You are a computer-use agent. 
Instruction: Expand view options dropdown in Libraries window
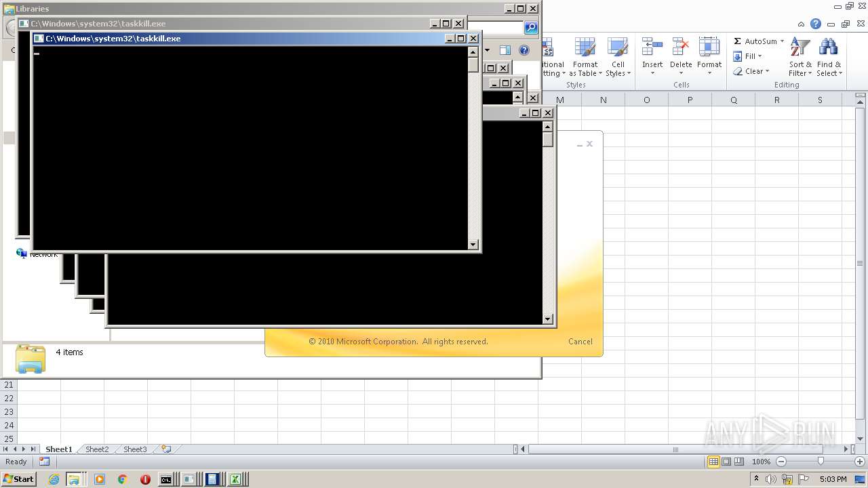[x=486, y=50]
